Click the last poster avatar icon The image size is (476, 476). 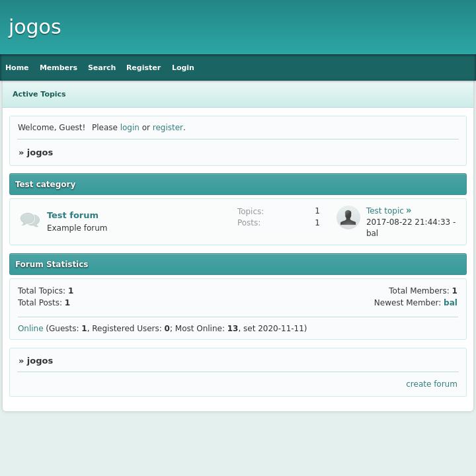pos(348,218)
